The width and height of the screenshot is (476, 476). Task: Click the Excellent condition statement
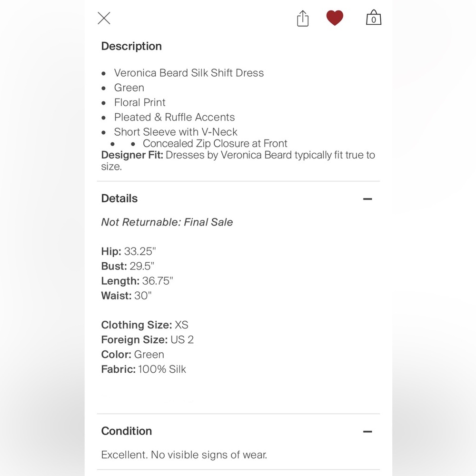pos(184,455)
